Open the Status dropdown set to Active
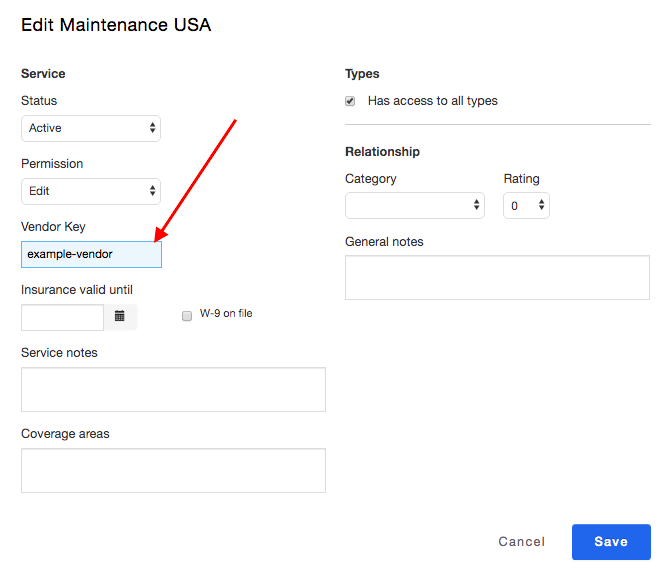The image size is (671, 572). pyautogui.click(x=90, y=128)
